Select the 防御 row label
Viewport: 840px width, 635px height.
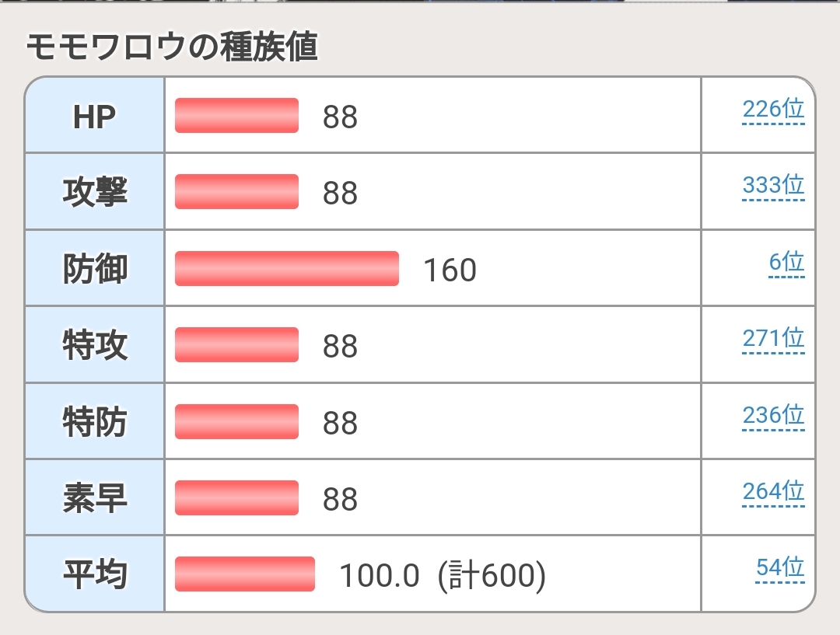[95, 269]
